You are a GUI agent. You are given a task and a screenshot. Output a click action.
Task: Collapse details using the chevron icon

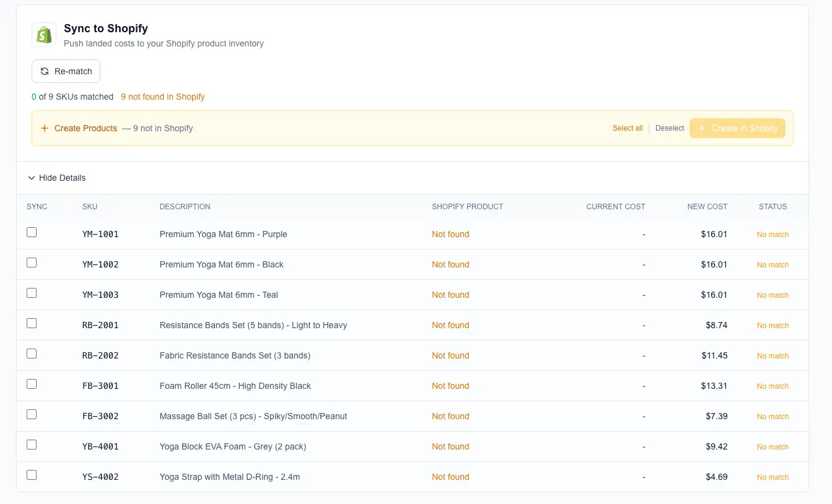(x=32, y=178)
